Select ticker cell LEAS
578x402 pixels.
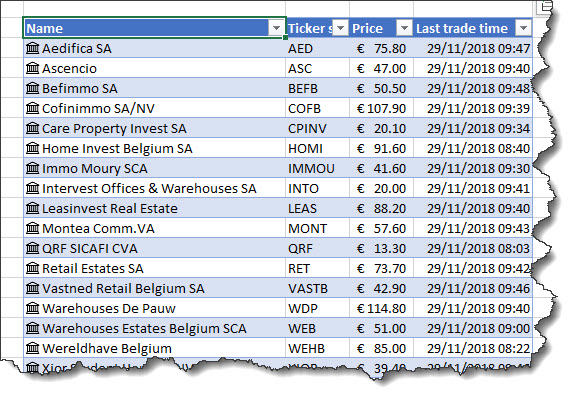(x=317, y=208)
